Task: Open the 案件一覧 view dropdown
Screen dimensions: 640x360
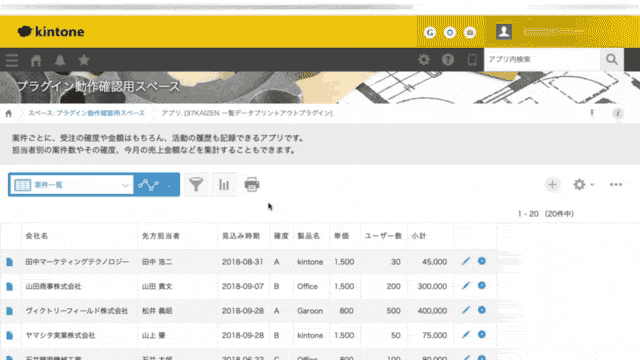Action: click(71, 185)
